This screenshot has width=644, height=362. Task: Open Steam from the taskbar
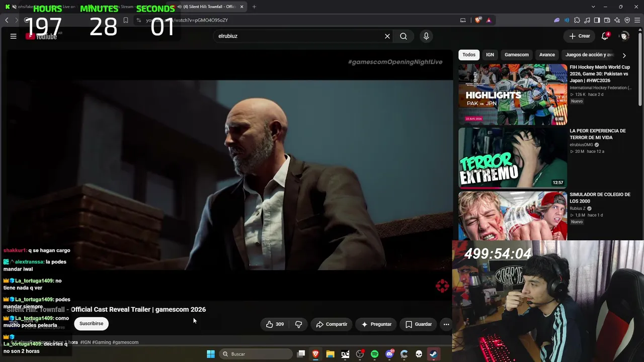433,354
